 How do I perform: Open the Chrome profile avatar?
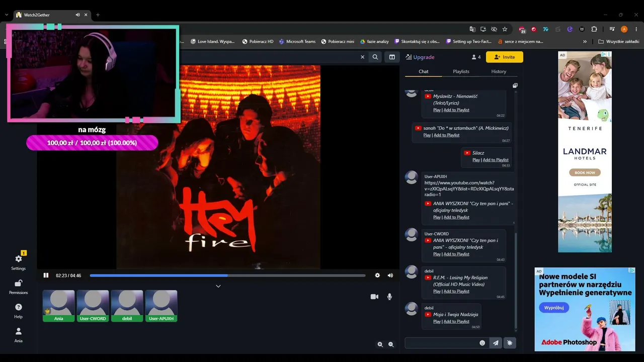coord(624,29)
